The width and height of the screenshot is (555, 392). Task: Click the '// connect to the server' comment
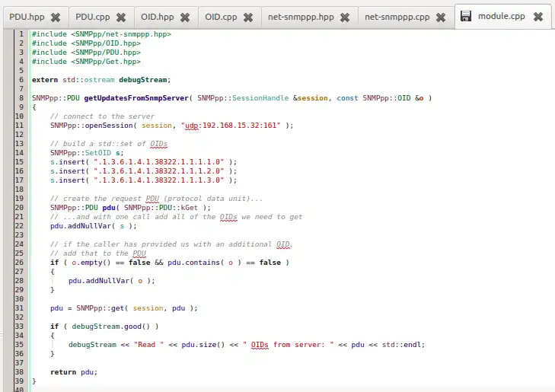(x=102, y=116)
